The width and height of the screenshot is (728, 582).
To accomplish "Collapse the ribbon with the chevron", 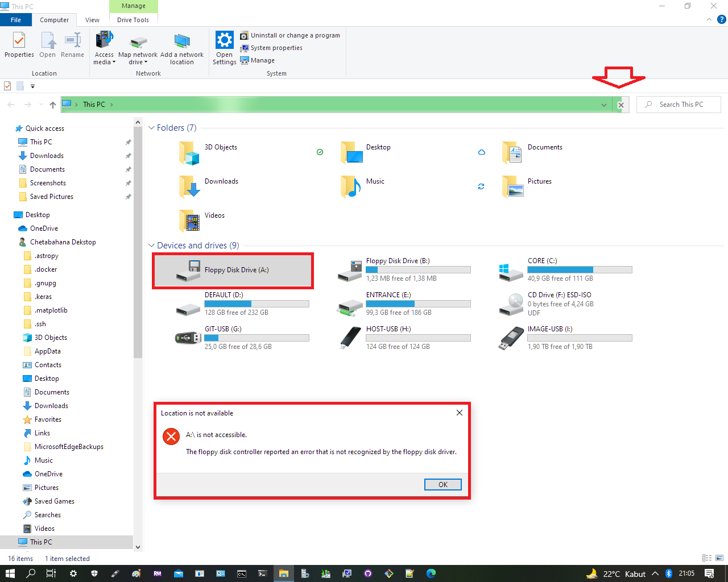I will coord(709,19).
